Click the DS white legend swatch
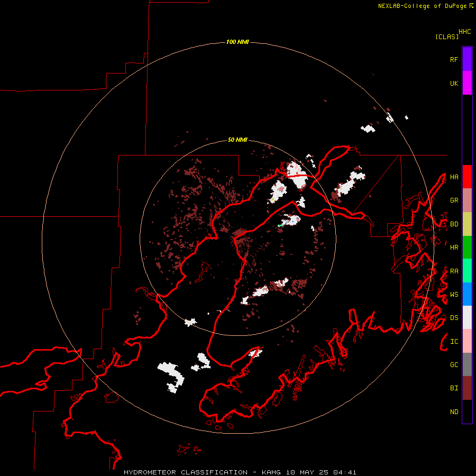Screen dimensions: 476x476 point(467,317)
